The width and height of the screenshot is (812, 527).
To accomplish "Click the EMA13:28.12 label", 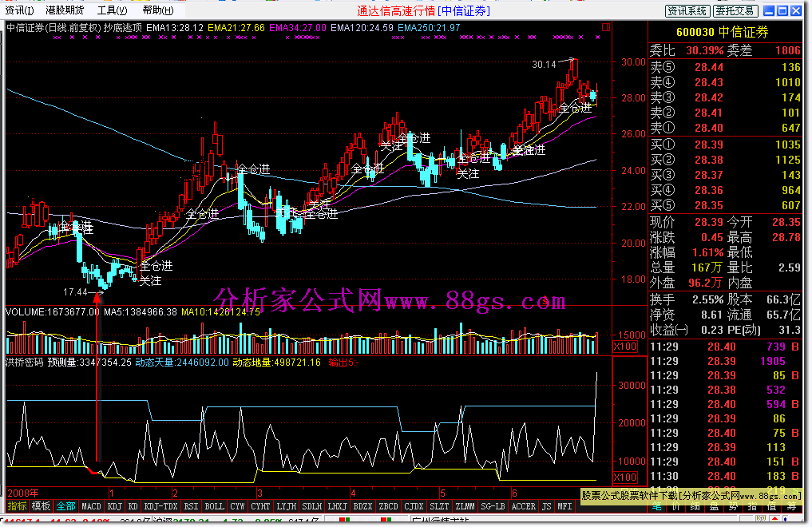I will coord(175,27).
